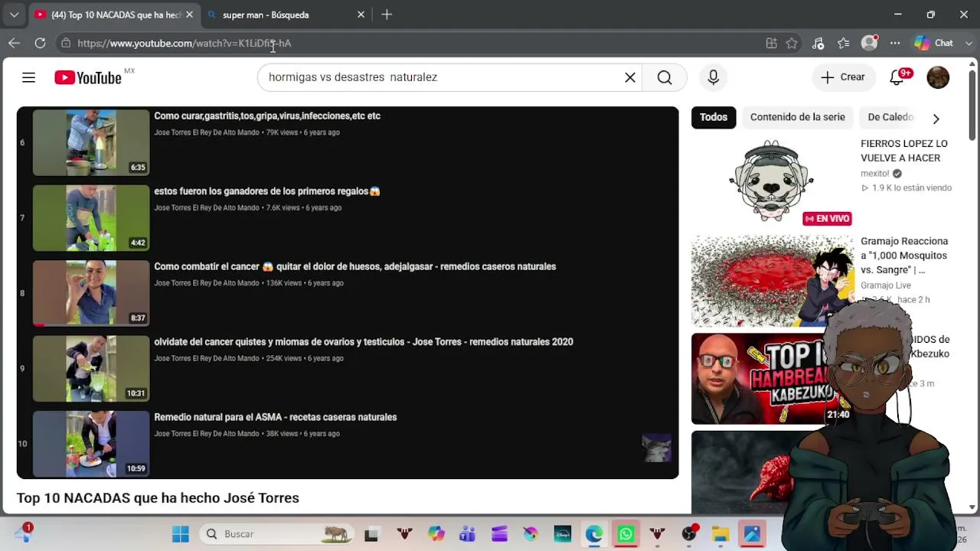Open the FIERROS LOPEZ live stream thumbnail
Image resolution: width=980 pixels, height=551 pixels.
pos(773,181)
